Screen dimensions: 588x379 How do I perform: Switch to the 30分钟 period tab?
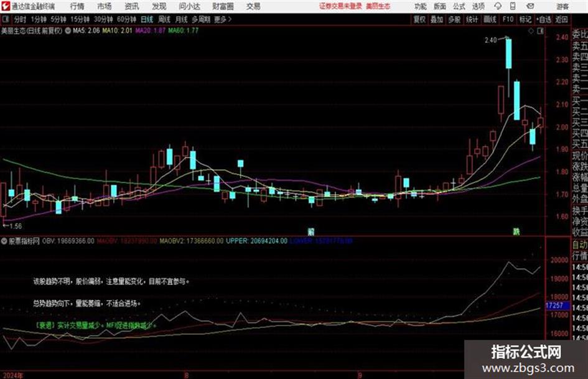click(103, 19)
